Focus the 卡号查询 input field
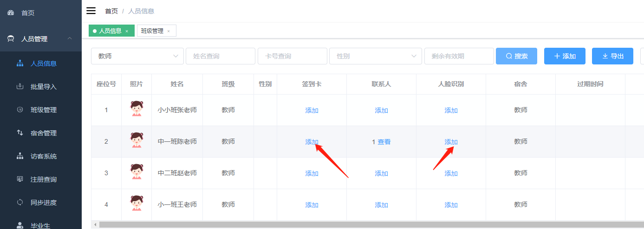 pos(293,56)
